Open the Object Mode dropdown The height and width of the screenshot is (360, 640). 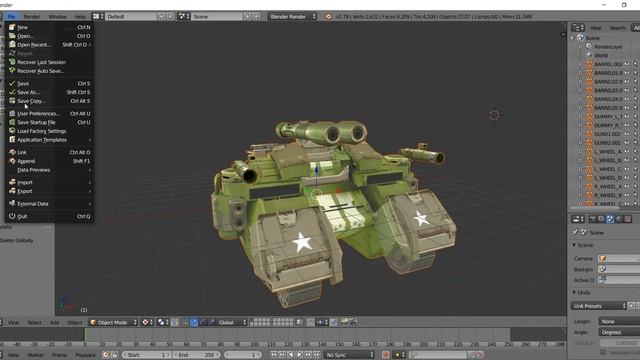tap(113, 322)
